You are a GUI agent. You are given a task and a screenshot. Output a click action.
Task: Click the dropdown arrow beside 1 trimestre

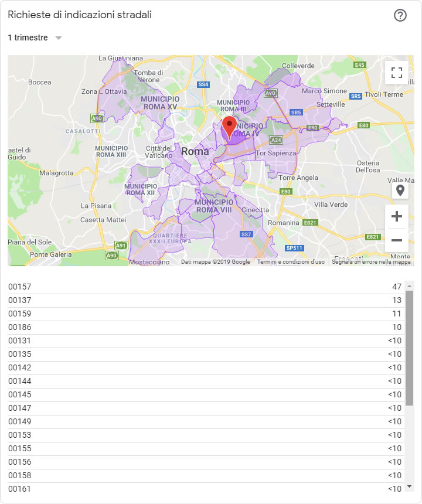coord(58,38)
